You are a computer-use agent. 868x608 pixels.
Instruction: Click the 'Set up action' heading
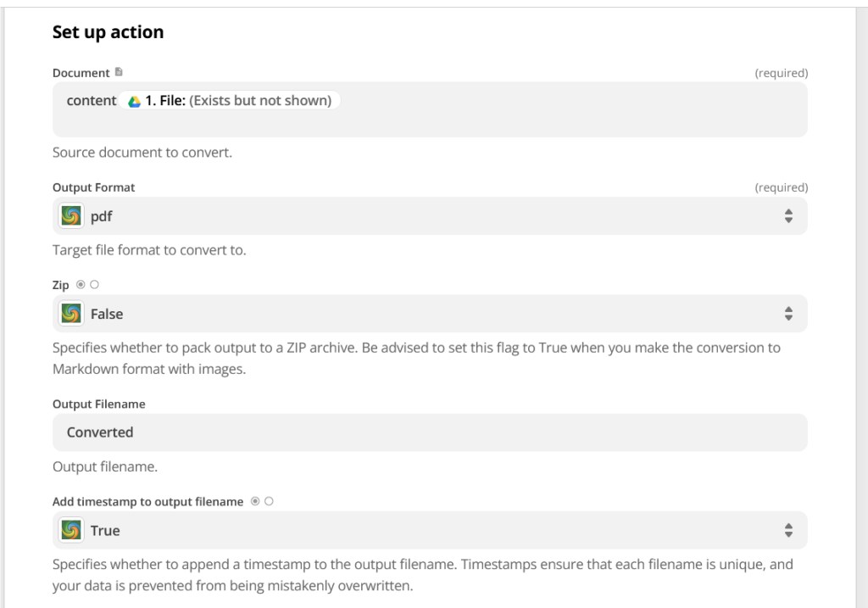pyautogui.click(x=108, y=32)
